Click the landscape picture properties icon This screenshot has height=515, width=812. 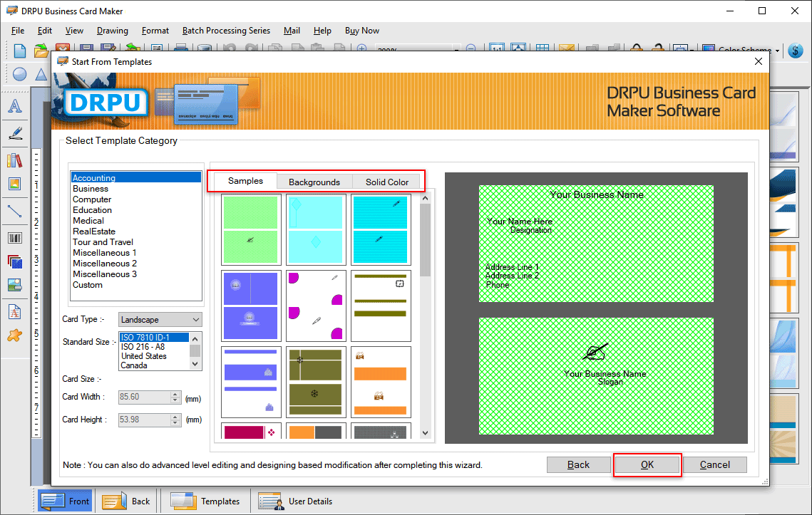coord(15,285)
